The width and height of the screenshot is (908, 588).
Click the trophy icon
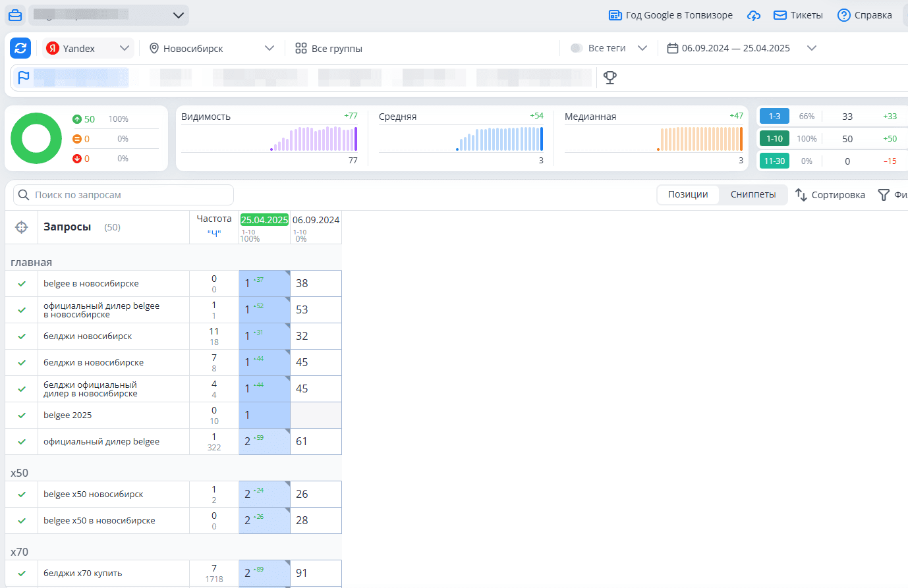(610, 78)
